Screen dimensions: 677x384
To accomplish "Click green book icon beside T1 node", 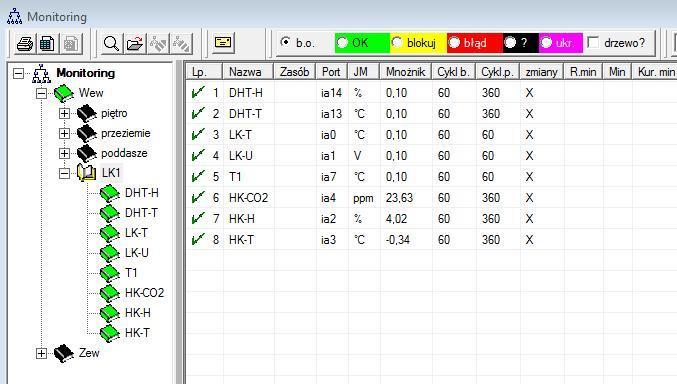I will point(110,273).
